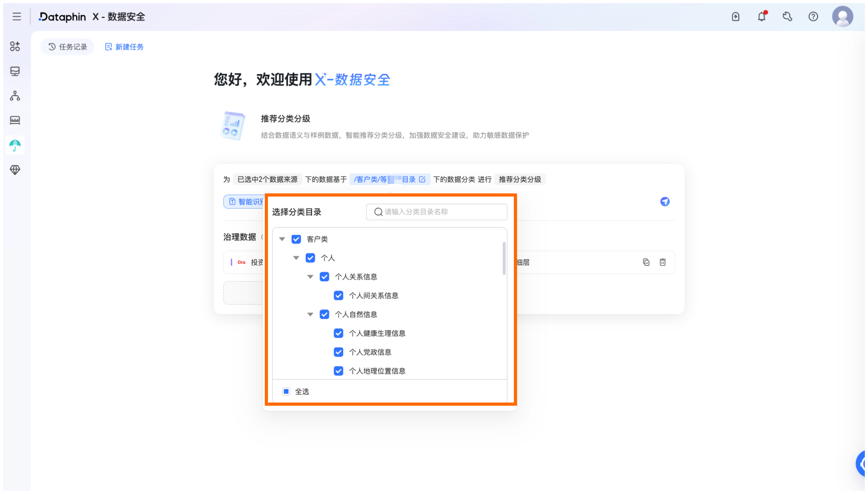868x494 pixels.
Task: Open the help question-mark icon
Action: pos(813,17)
